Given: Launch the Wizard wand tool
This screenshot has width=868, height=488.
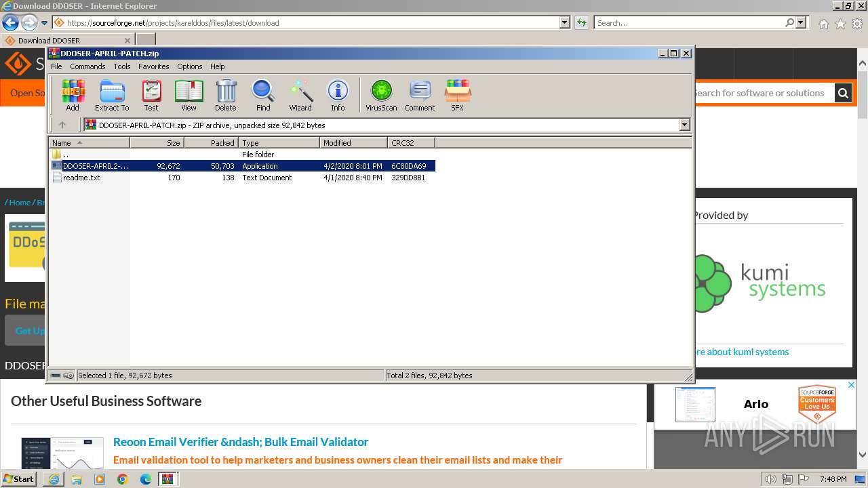Looking at the screenshot, I should coord(300,95).
